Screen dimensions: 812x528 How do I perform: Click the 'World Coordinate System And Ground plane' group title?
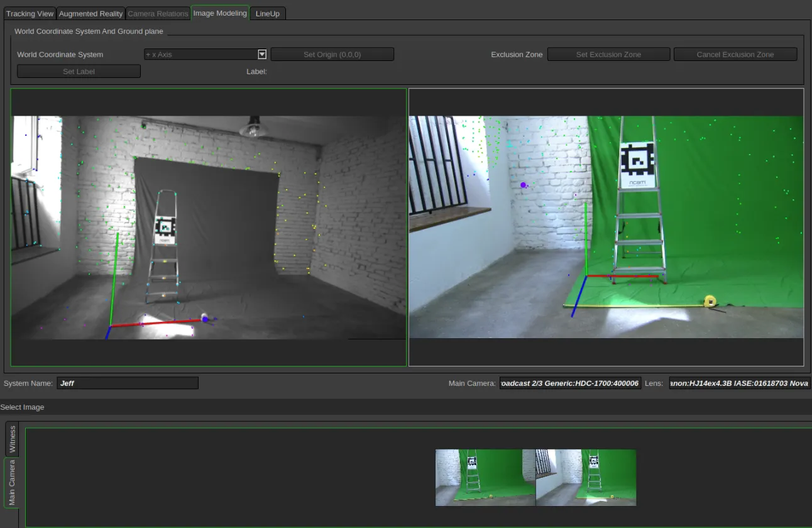[89, 31]
